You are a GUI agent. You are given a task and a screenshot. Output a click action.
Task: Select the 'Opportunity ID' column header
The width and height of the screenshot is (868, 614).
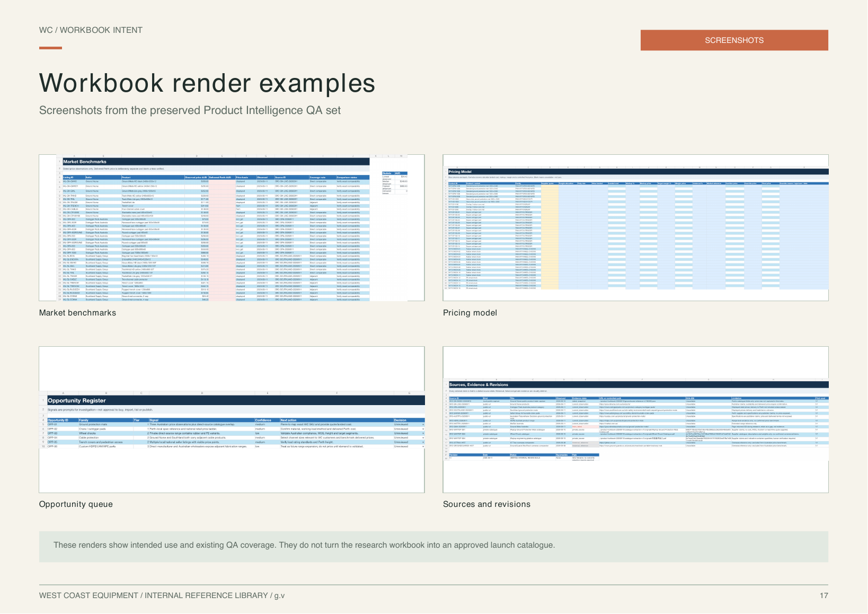coord(63,420)
